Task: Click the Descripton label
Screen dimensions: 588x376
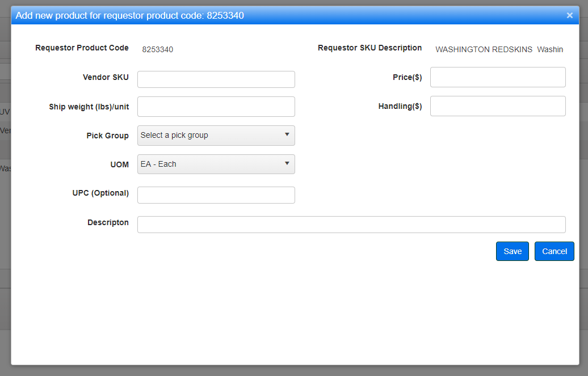Action: [108, 222]
